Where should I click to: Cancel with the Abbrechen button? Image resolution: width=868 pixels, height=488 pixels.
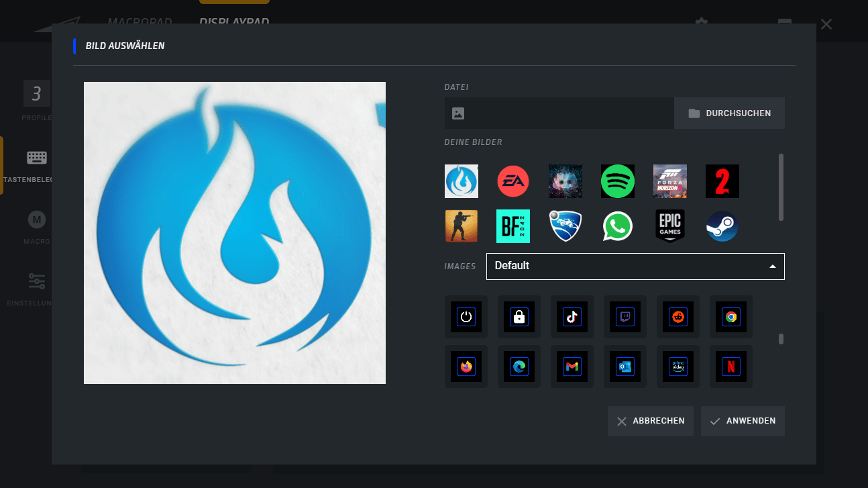coord(650,421)
